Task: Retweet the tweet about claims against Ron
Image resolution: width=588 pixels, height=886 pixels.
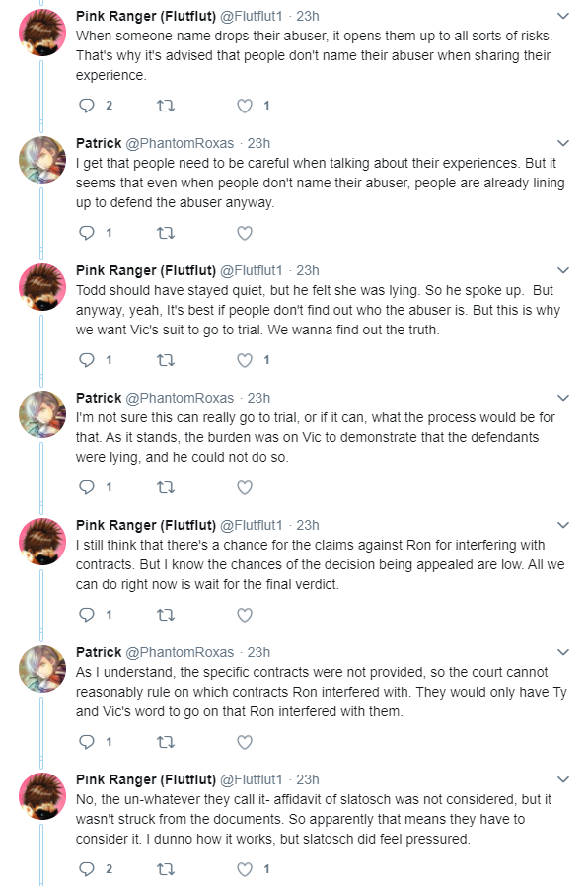Action: tap(166, 615)
